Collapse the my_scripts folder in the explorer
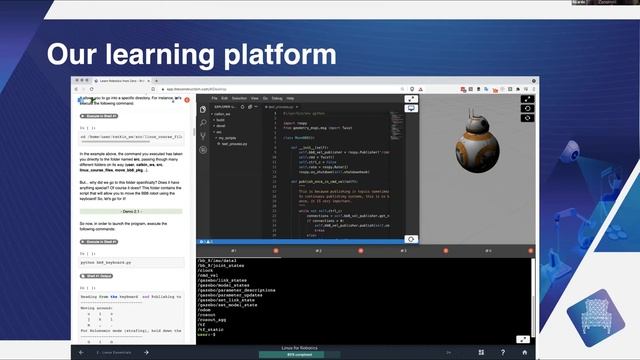The width and height of the screenshot is (640, 360). click(227, 138)
